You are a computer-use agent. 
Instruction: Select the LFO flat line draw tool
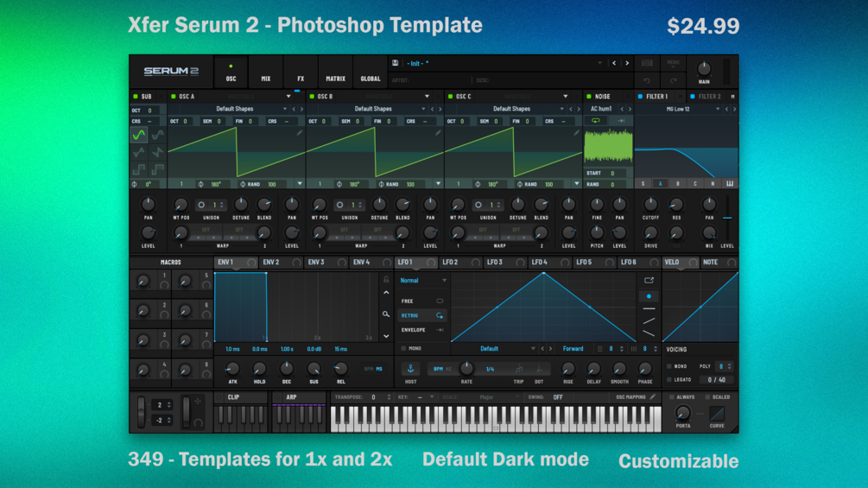(x=649, y=308)
